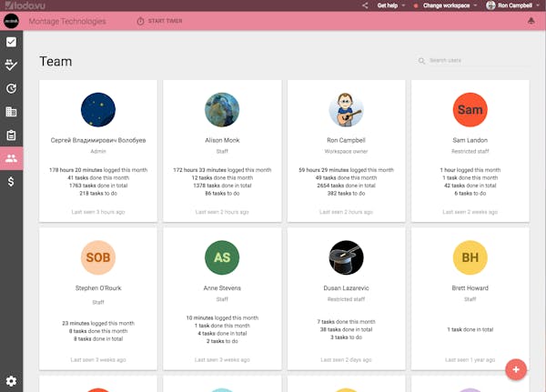Viewport: 546px width, 392px height.
Task: Click the green AS avatar
Action: click(x=222, y=257)
